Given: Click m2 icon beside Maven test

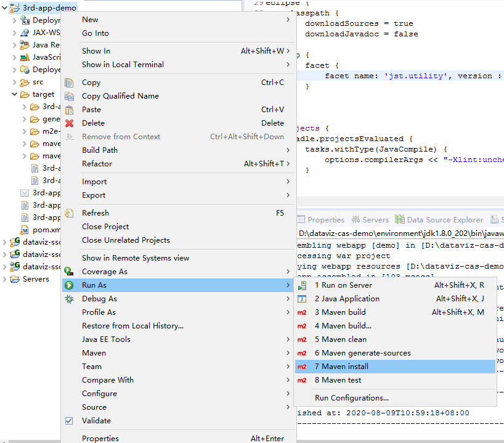Looking at the screenshot, I should (302, 380).
